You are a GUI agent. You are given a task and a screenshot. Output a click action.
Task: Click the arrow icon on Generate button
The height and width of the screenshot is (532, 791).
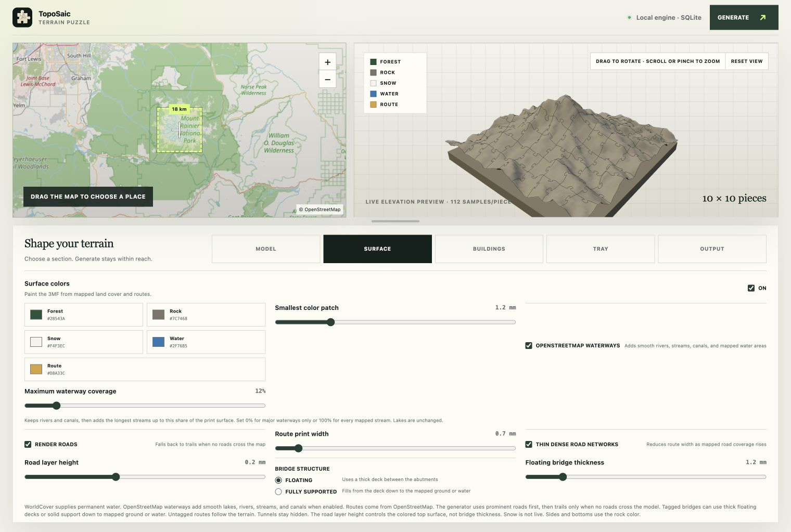click(x=763, y=18)
